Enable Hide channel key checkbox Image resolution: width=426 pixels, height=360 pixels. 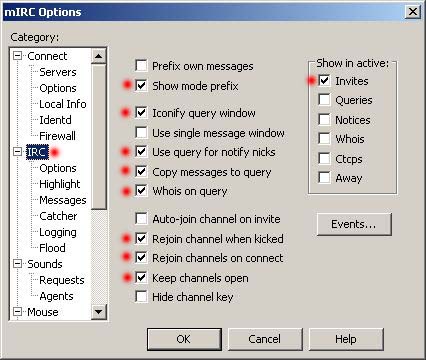tap(141, 297)
